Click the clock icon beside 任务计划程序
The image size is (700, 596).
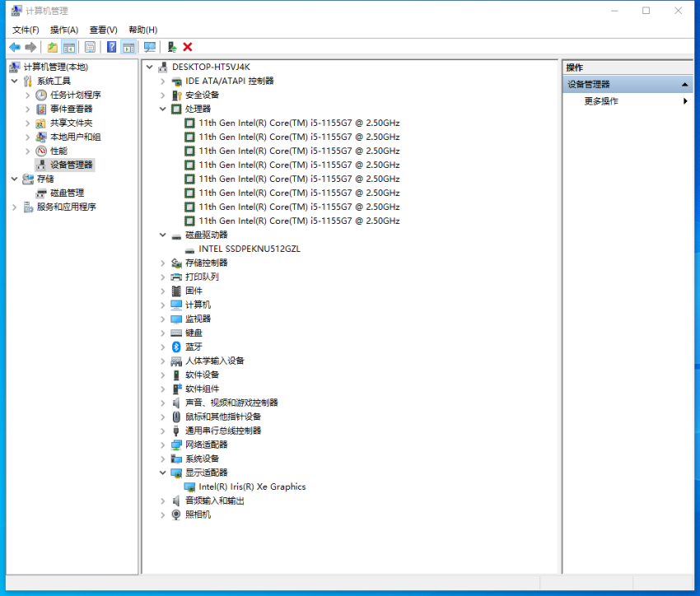click(41, 95)
